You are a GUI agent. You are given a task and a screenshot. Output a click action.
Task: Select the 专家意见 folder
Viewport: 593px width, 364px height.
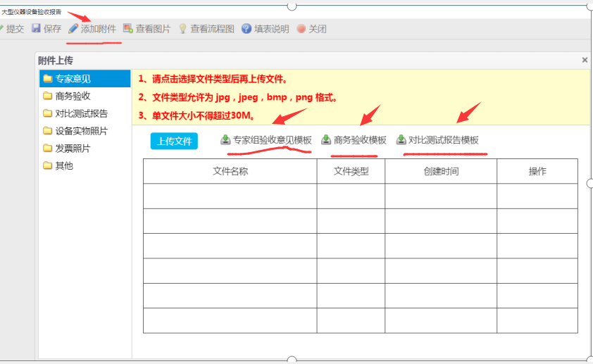point(73,78)
